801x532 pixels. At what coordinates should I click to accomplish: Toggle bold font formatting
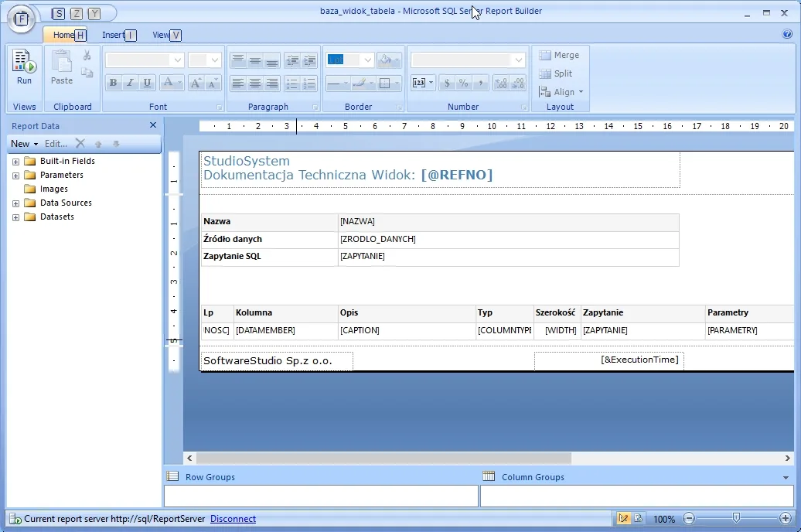(114, 83)
